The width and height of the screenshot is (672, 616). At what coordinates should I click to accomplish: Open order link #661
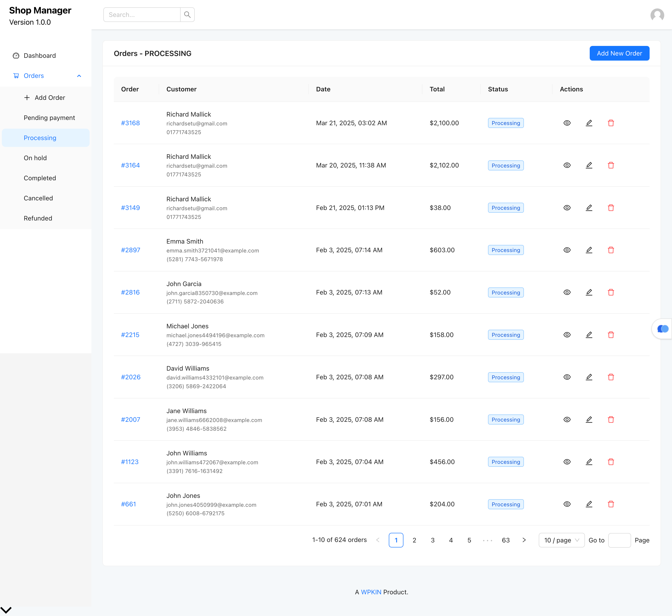tap(128, 504)
